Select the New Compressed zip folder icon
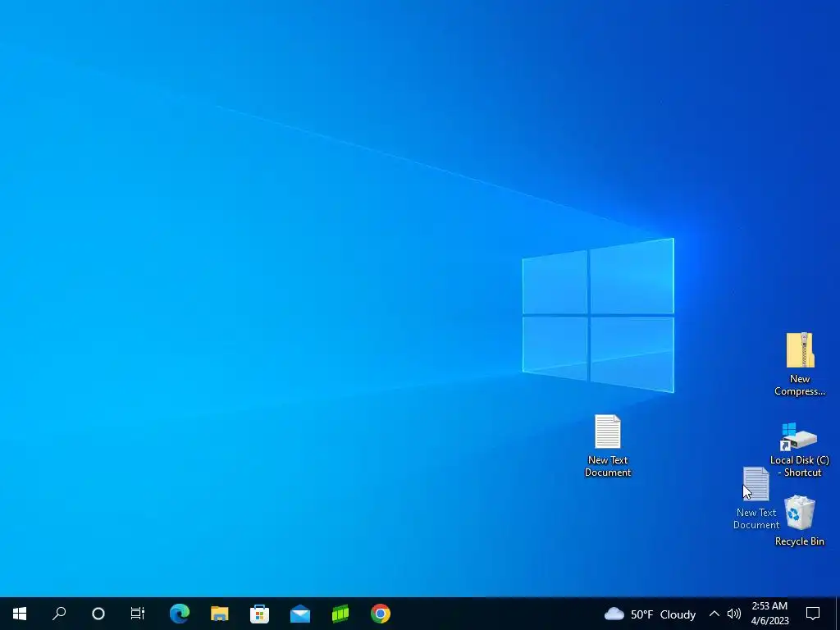This screenshot has height=630, width=840. pyautogui.click(x=800, y=350)
